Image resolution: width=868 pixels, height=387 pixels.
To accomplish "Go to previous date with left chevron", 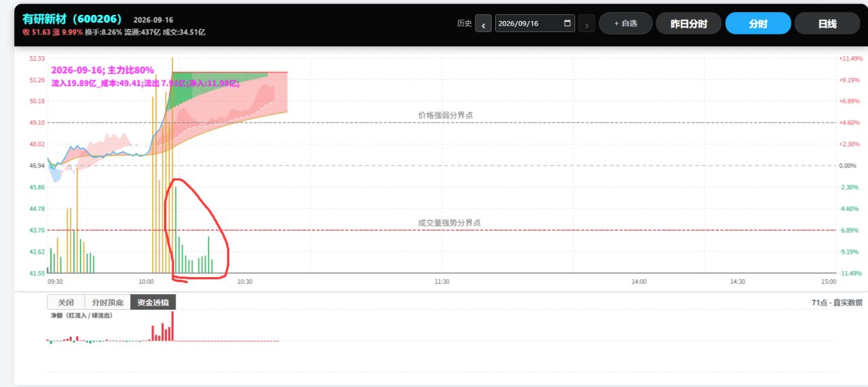I will click(483, 24).
